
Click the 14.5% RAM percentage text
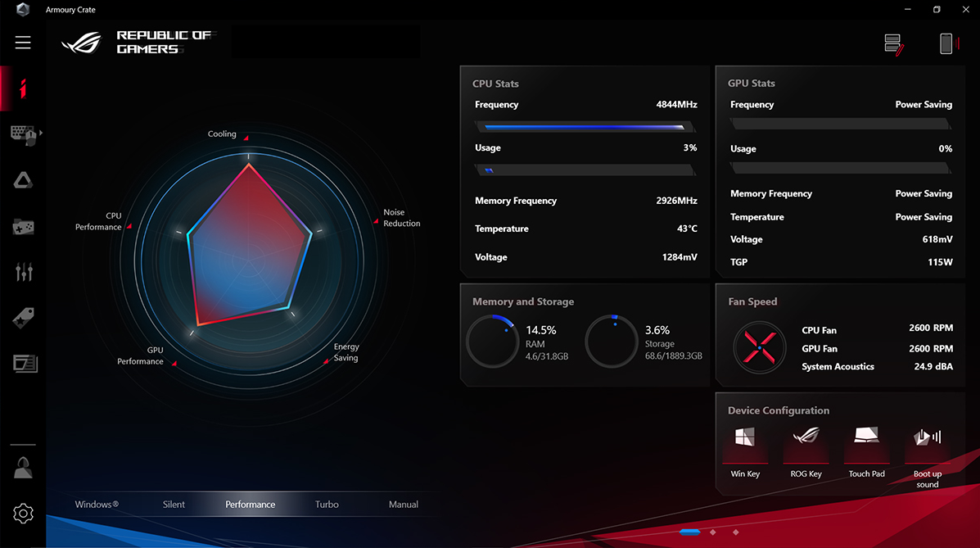[x=540, y=330]
